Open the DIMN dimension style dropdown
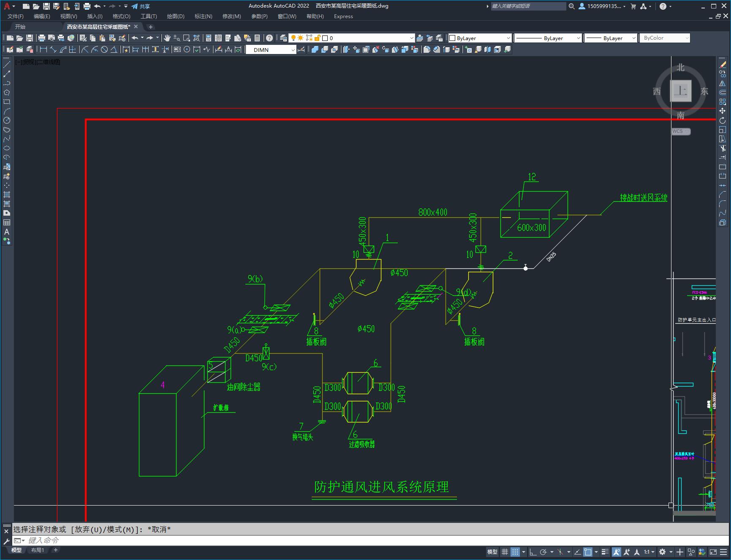The height and width of the screenshot is (560, 731). [271, 50]
